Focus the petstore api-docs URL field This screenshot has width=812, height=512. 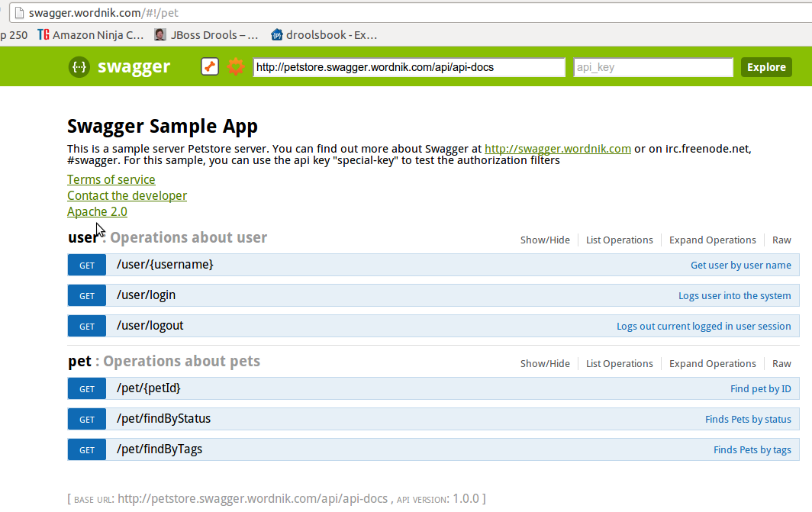pyautogui.click(x=409, y=67)
